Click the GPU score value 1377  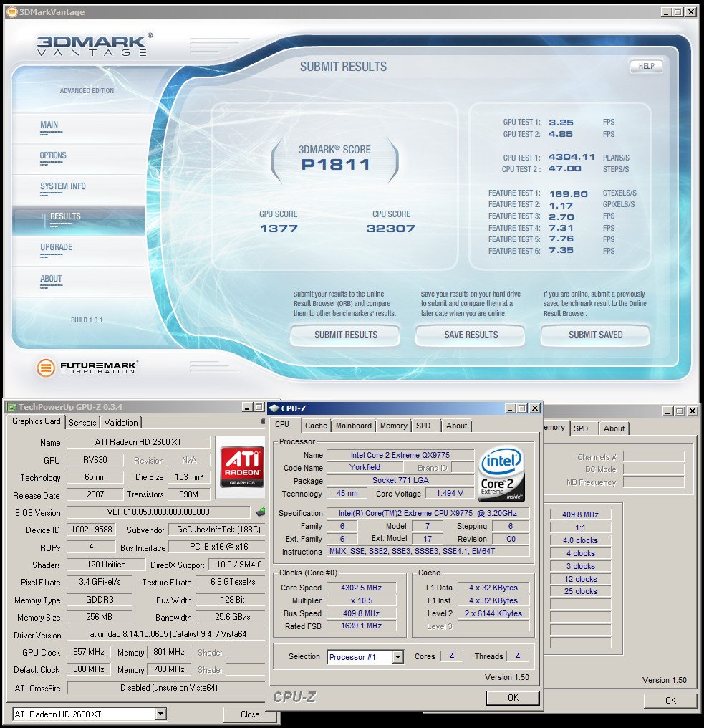(279, 229)
